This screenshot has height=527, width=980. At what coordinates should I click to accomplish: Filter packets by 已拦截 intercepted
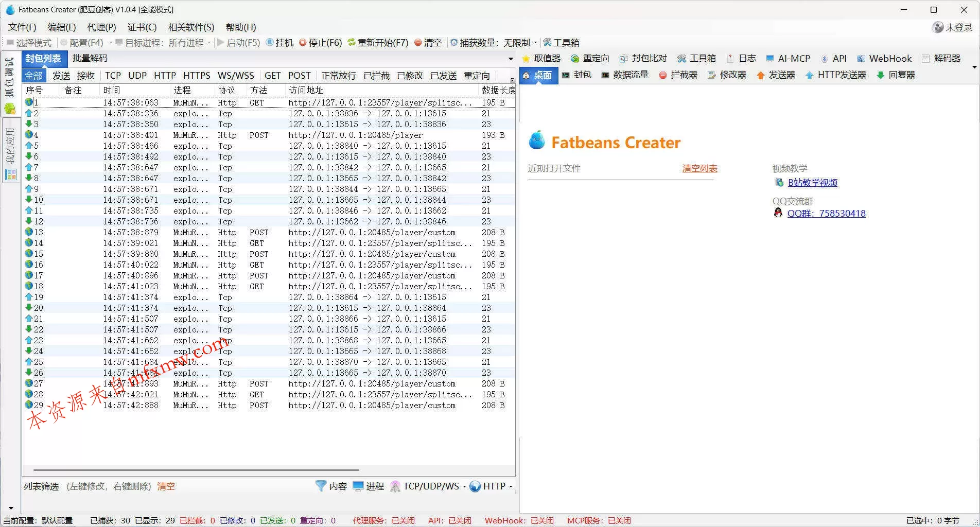377,76
